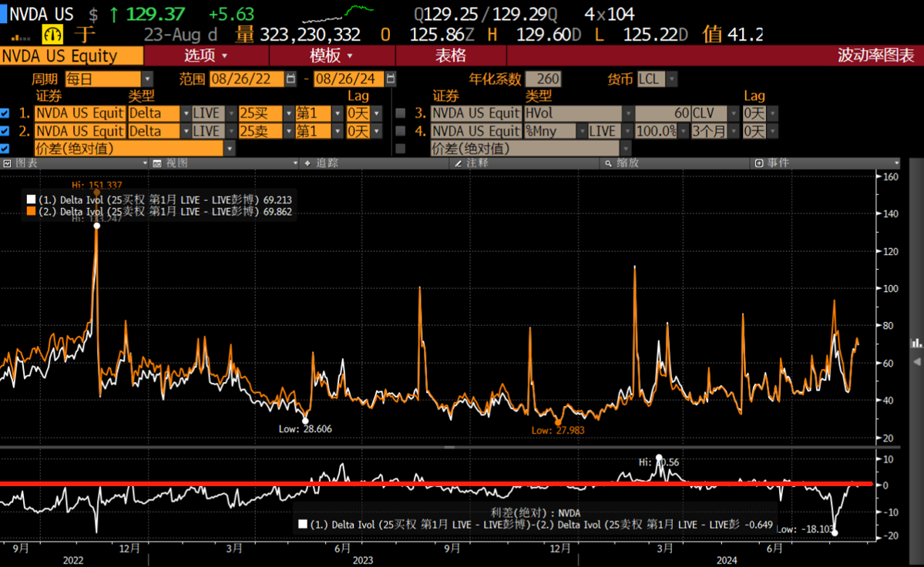Image resolution: width=924 pixels, height=567 pixels.
Task: Open the end date calendar picker
Action: point(391,79)
